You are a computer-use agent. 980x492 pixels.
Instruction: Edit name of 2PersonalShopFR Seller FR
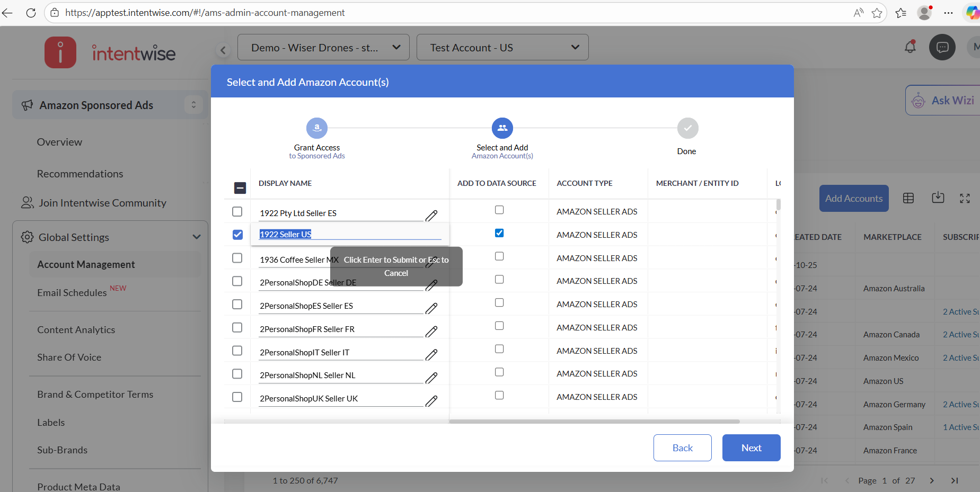431,332
